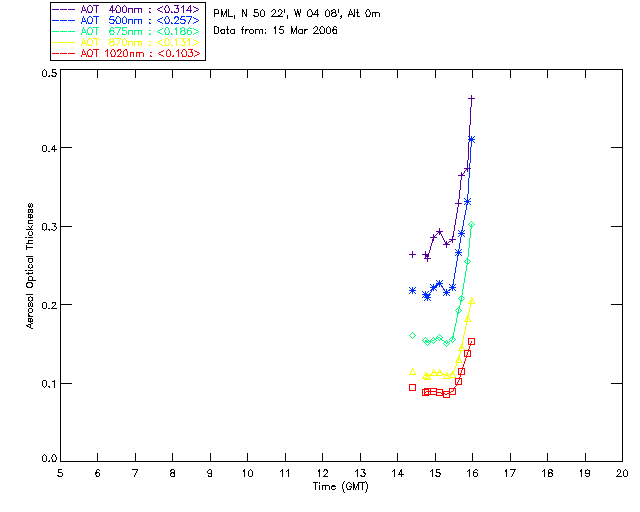Click the isolated leftmost green diamond marker
This screenshot has width=640, height=512.
coord(412,336)
